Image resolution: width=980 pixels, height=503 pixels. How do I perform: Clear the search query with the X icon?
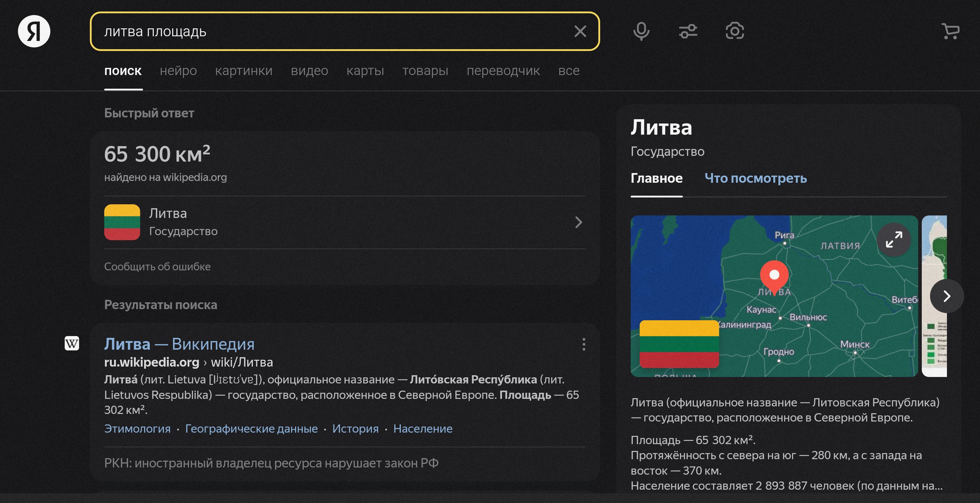click(x=580, y=31)
